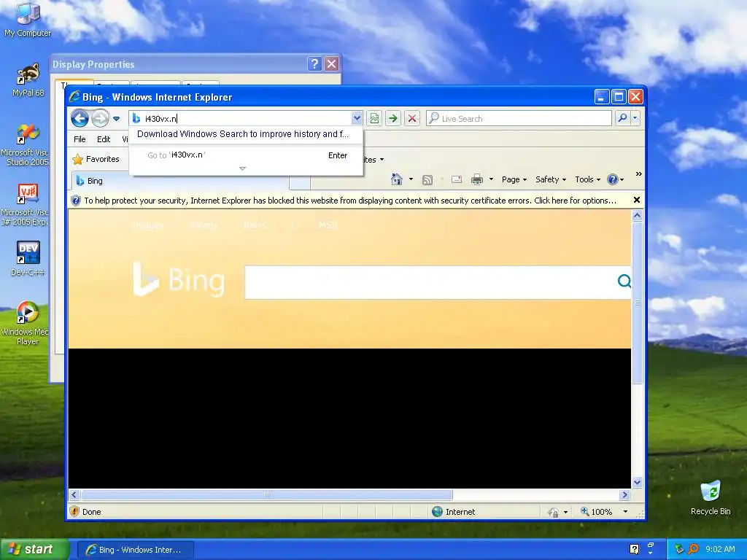This screenshot has height=560, width=747.
Task: Click the RSS Feeds icon
Action: pos(427,179)
